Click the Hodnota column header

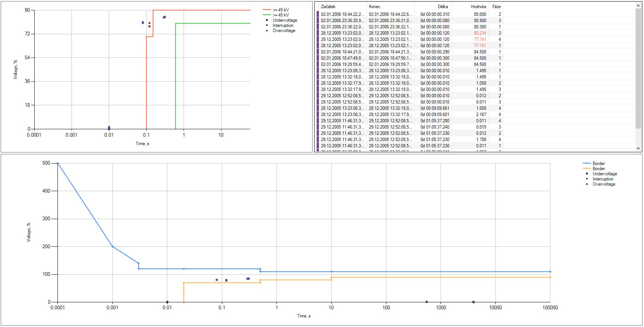click(x=470, y=7)
